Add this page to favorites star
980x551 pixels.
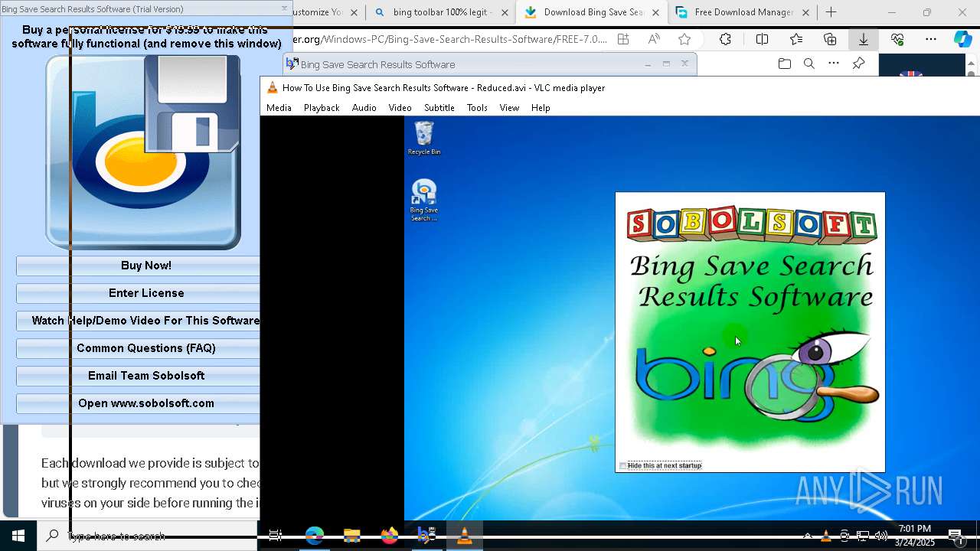pyautogui.click(x=684, y=40)
